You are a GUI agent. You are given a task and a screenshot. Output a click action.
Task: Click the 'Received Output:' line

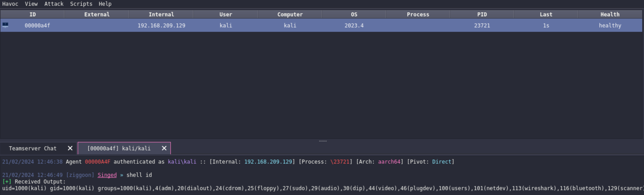coord(40,182)
